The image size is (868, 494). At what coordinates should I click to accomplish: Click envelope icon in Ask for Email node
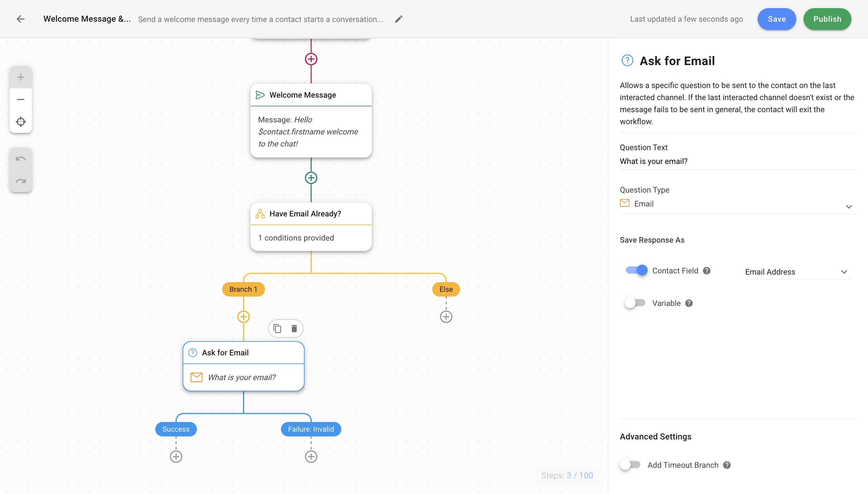(197, 377)
